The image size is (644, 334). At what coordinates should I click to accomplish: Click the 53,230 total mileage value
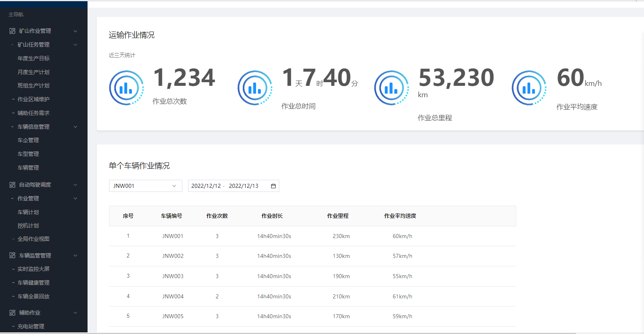point(456,78)
